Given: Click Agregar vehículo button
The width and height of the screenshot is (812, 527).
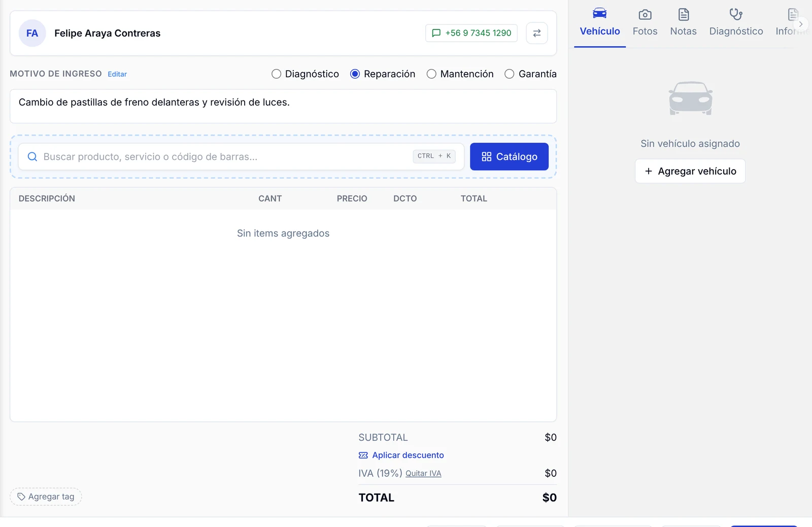Looking at the screenshot, I should [690, 171].
